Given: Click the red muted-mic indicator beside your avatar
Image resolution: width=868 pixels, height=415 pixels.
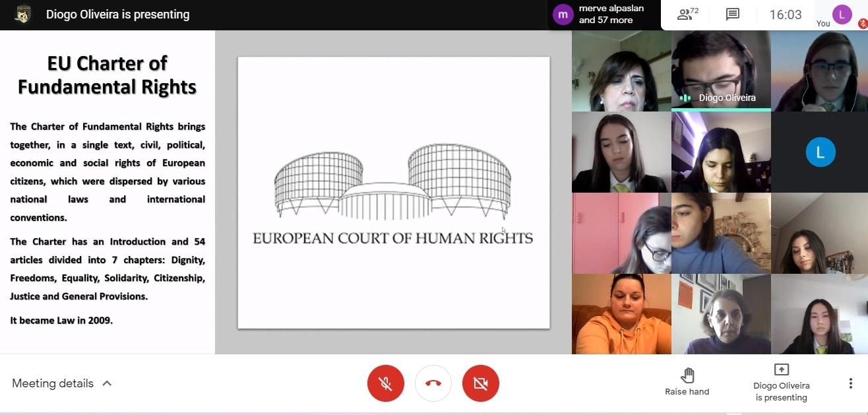Looking at the screenshot, I should pos(863,24).
